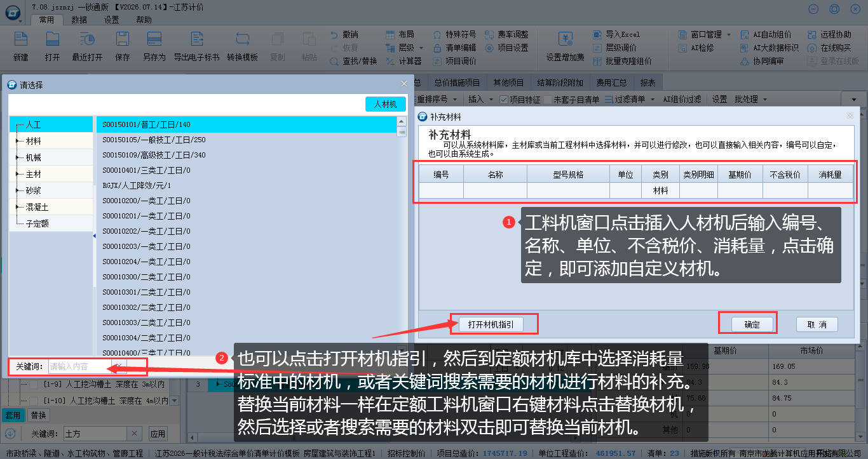Viewport: 868px width, 459px height.
Task: Click the 设置增加费 icon
Action: point(565,46)
